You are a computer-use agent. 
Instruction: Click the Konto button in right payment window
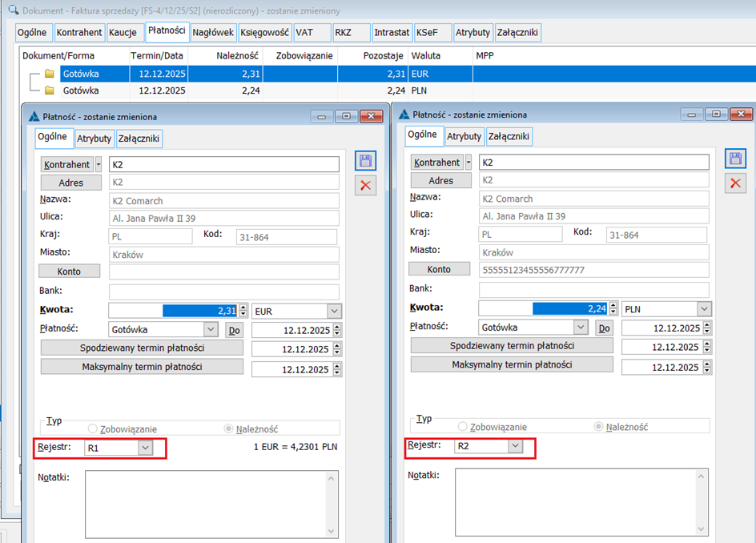[x=439, y=269]
